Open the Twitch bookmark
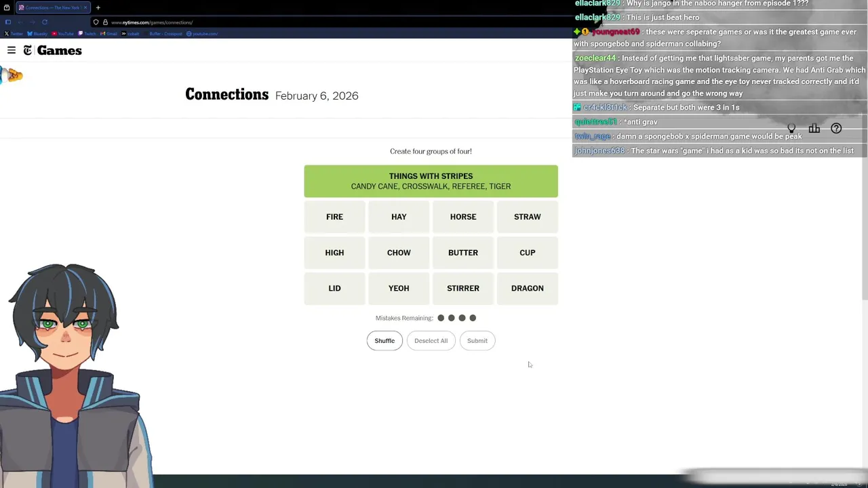The image size is (868, 488). [88, 33]
